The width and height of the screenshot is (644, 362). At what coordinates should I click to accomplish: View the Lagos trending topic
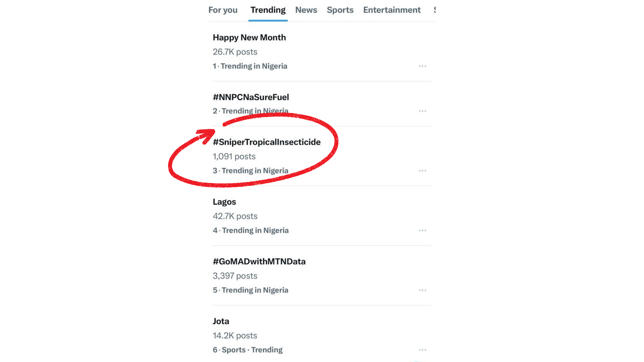pos(224,202)
